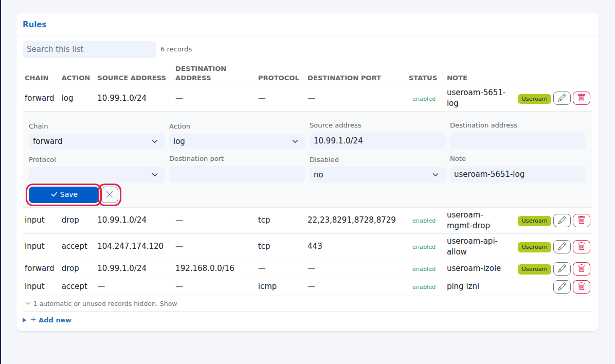Image resolution: width=615 pixels, height=364 pixels.
Task: Click the 6 records count text
Action: [x=176, y=49]
